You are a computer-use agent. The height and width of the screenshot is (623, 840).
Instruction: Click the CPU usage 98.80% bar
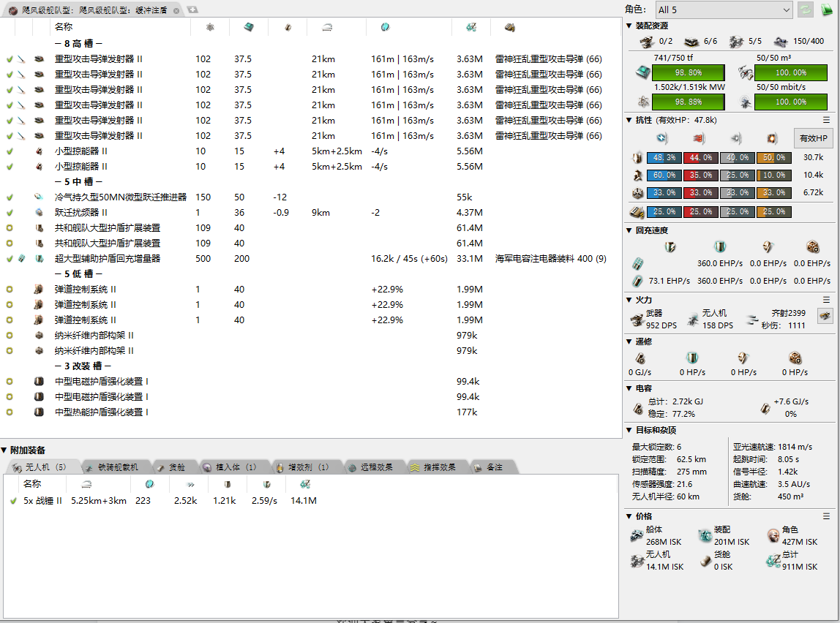(688, 73)
